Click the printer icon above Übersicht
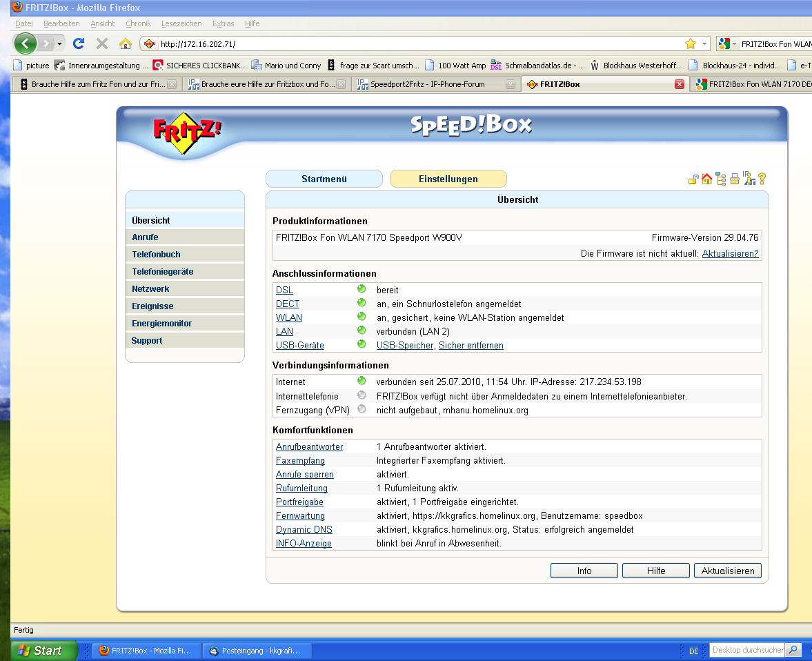Image resolution: width=812 pixels, height=661 pixels. [x=735, y=179]
